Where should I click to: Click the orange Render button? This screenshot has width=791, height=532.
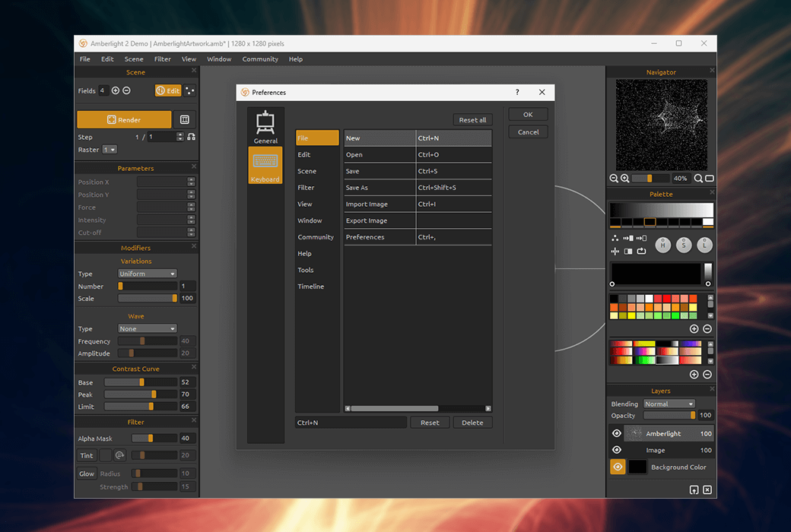tap(124, 119)
